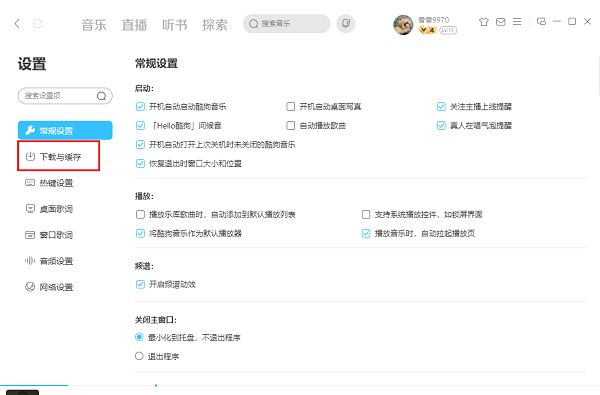Open 网络设置 in sidebar
The height and width of the screenshot is (395, 600).
[49, 287]
